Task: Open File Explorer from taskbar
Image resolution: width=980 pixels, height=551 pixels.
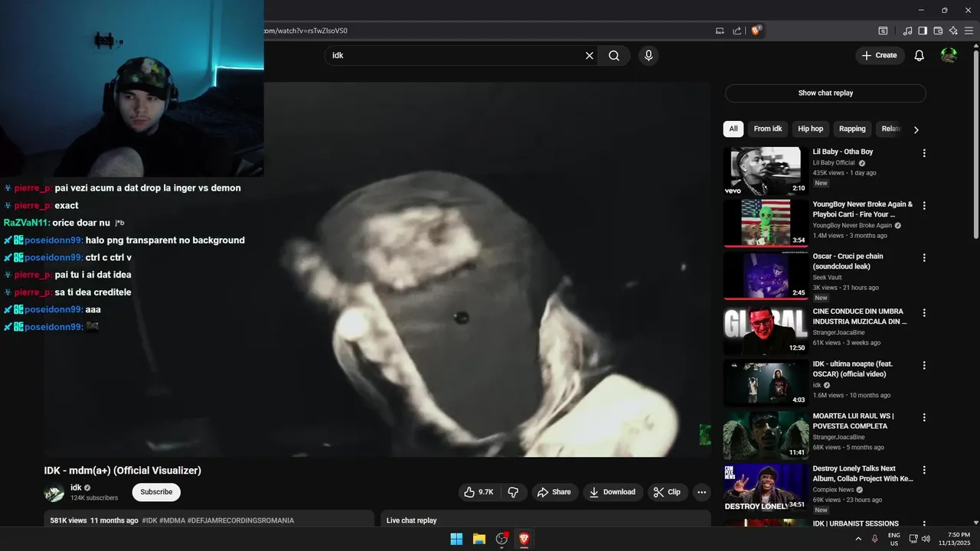Action: click(x=479, y=539)
